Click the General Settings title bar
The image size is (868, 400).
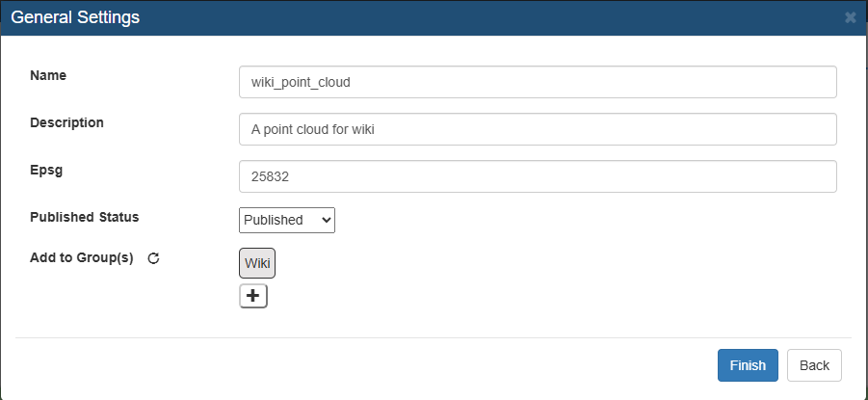coord(434,17)
